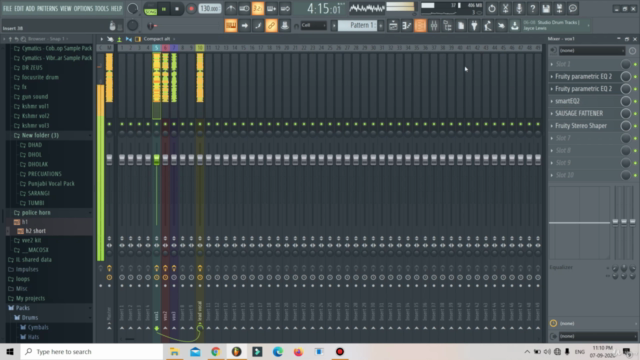This screenshot has width=640, height=360.
Task: Save project using the floppy disk icon
Action: click(546, 9)
